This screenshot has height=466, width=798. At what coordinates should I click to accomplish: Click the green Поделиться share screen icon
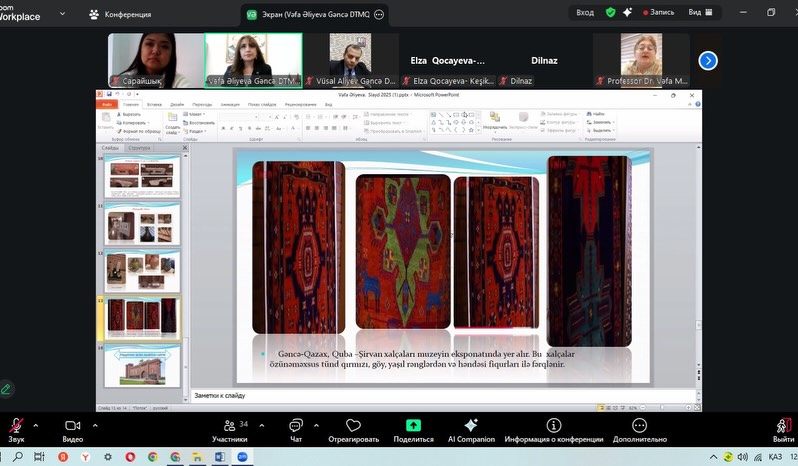413,427
